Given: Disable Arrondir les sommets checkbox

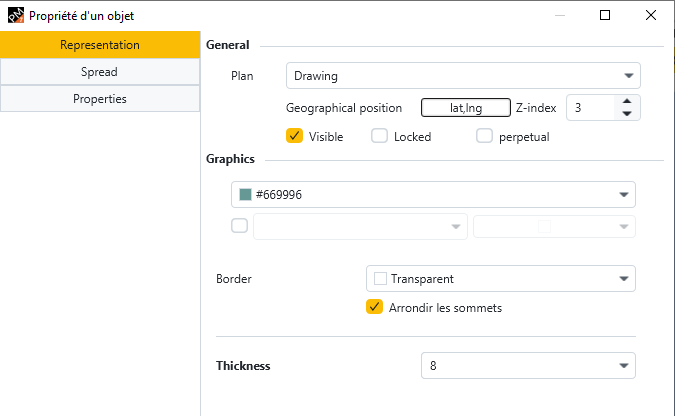Looking at the screenshot, I should coord(375,307).
